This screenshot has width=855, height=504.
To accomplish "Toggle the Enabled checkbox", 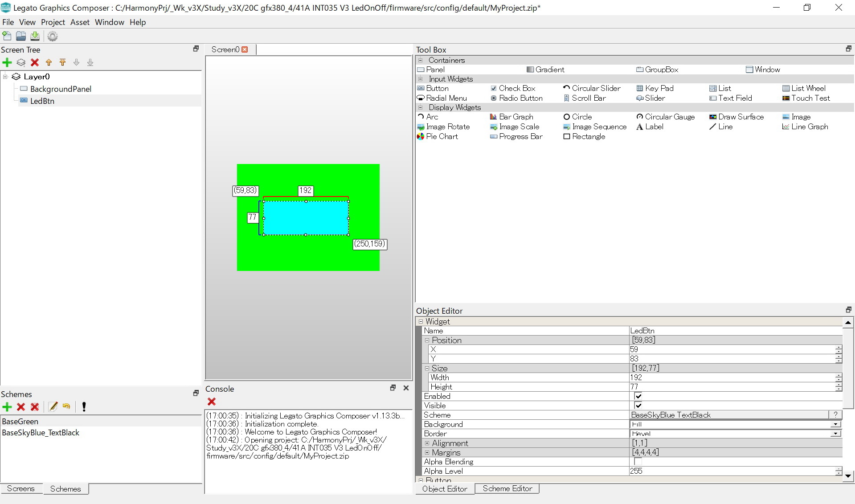I will click(x=638, y=396).
